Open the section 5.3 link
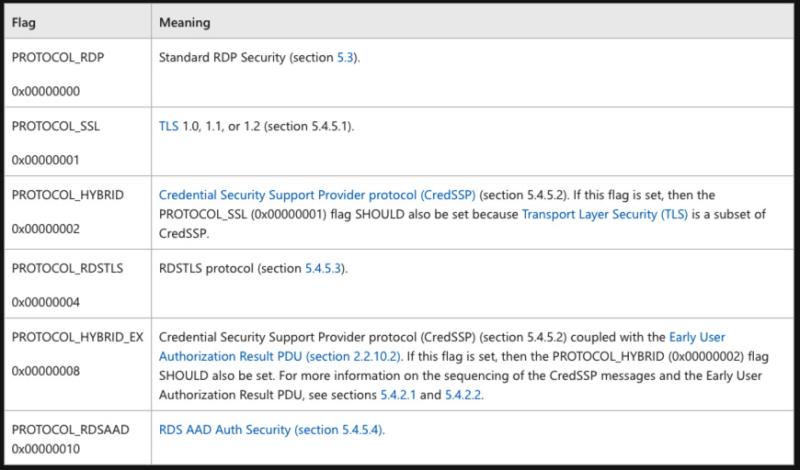The image size is (800, 470). point(345,57)
